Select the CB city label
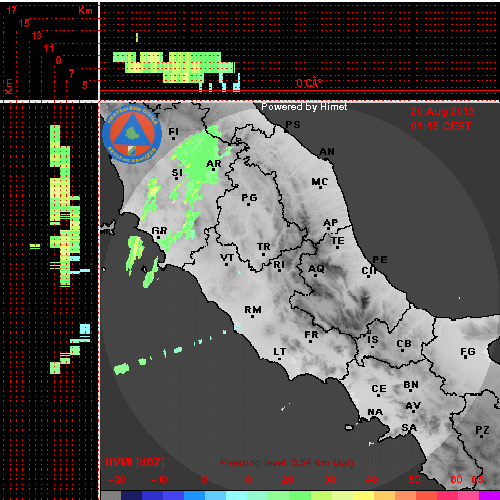500x500 pixels. (404, 344)
